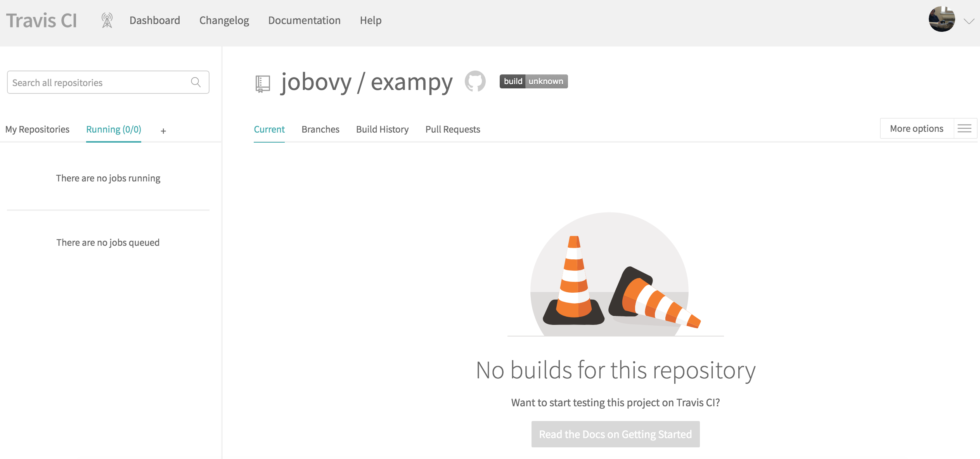This screenshot has height=459, width=980.
Task: Click the repository book icon
Action: [263, 84]
